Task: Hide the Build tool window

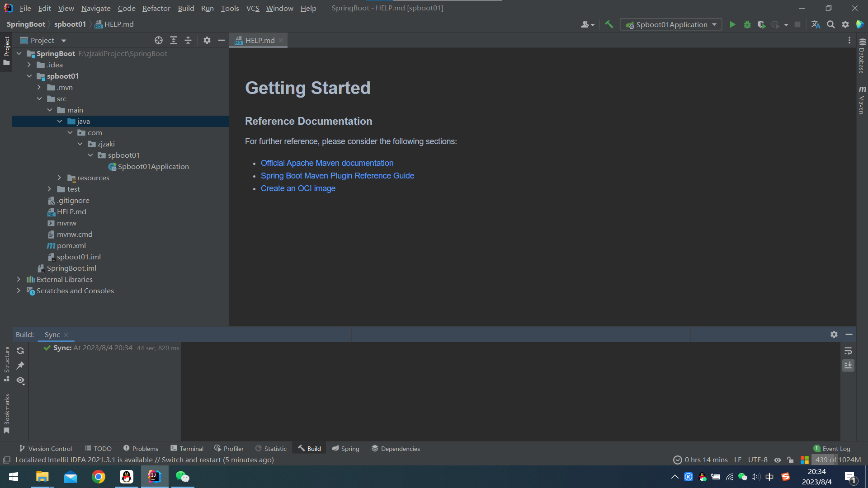Action: [x=849, y=334]
